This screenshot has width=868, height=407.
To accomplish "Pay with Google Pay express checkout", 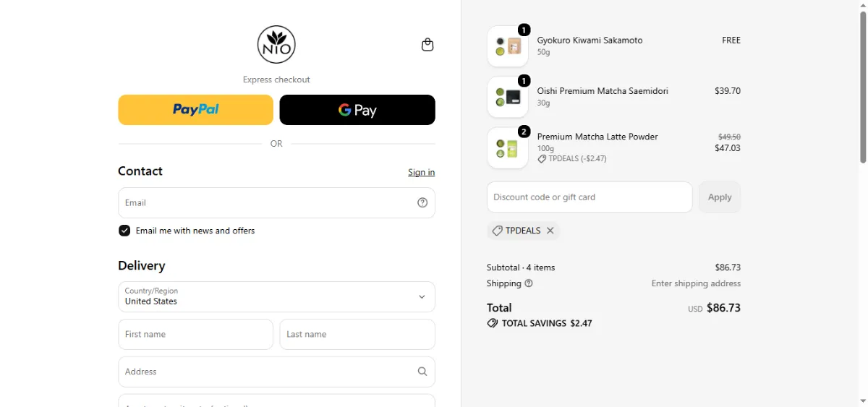I will [x=357, y=110].
